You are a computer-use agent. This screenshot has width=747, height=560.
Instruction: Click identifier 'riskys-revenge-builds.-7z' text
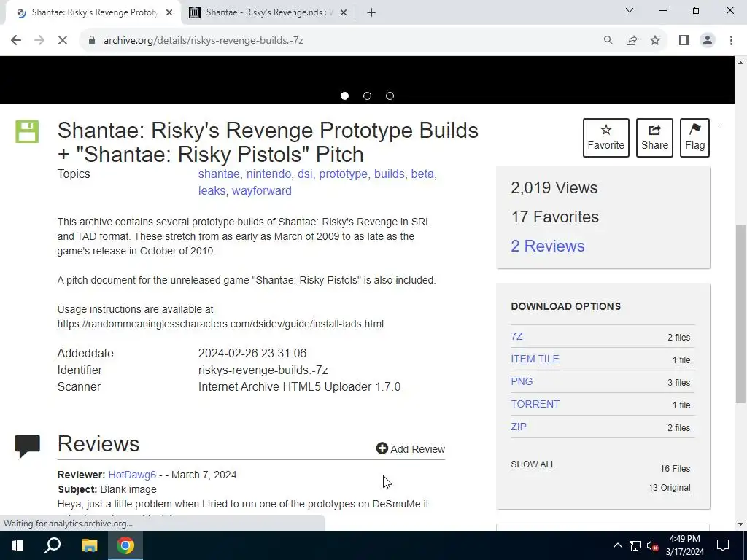point(263,370)
